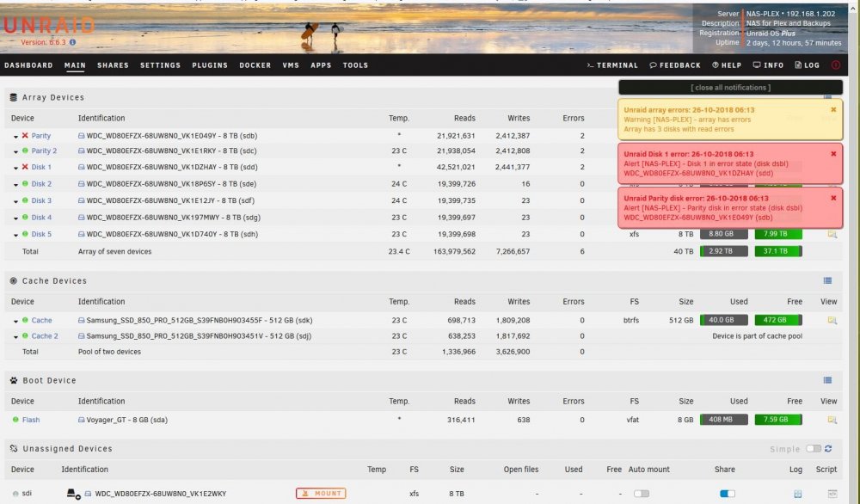Click Flash device green status indicator
This screenshot has width=860, height=504.
pyautogui.click(x=15, y=420)
